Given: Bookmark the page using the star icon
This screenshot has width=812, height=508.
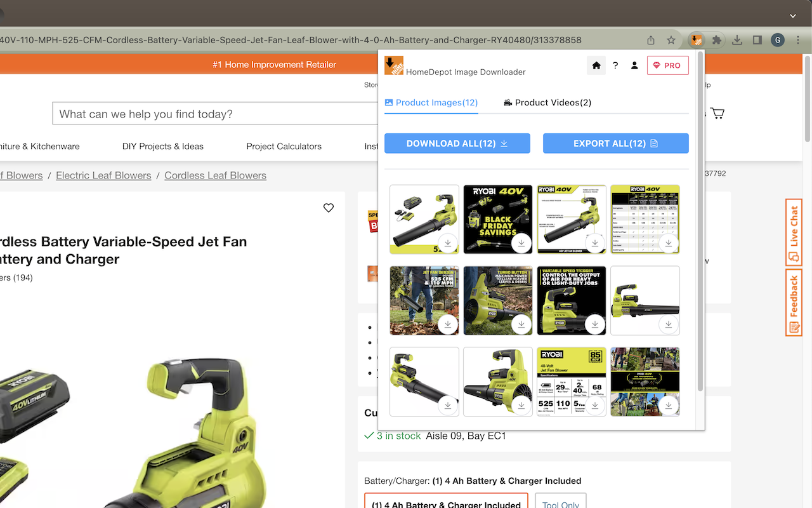Looking at the screenshot, I should coord(671,39).
